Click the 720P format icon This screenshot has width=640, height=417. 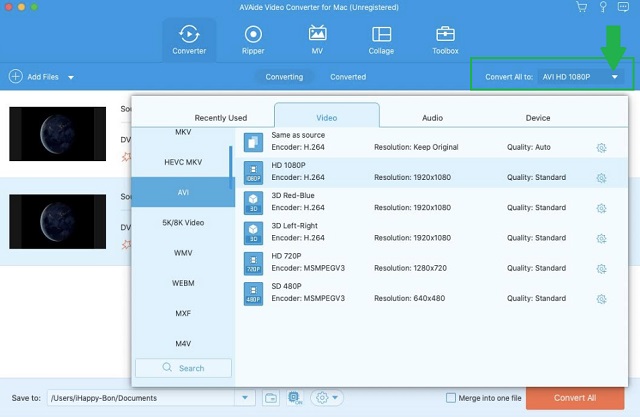pyautogui.click(x=253, y=263)
